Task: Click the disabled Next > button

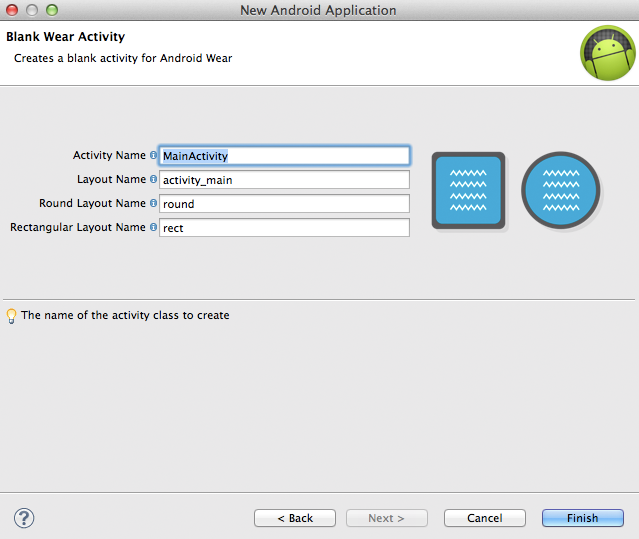Action: coord(387,518)
